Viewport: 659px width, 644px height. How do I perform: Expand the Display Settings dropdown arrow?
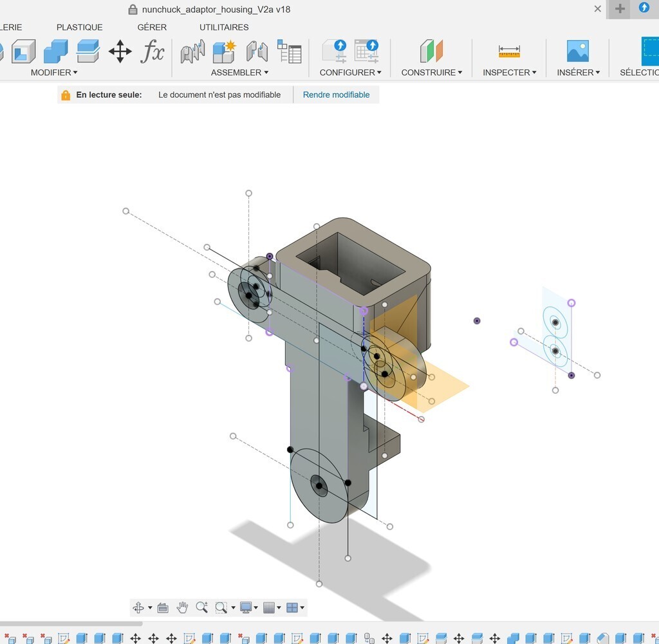[255, 608]
